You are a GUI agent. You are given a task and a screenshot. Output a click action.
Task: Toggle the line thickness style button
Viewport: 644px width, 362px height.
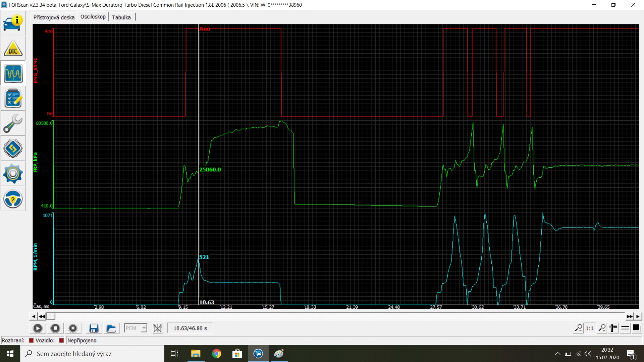click(625, 328)
